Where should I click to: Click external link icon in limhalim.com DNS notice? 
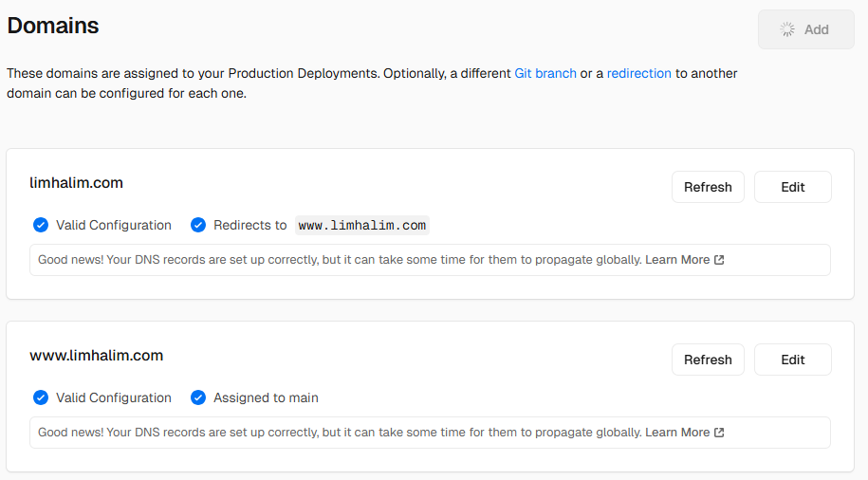[719, 260]
